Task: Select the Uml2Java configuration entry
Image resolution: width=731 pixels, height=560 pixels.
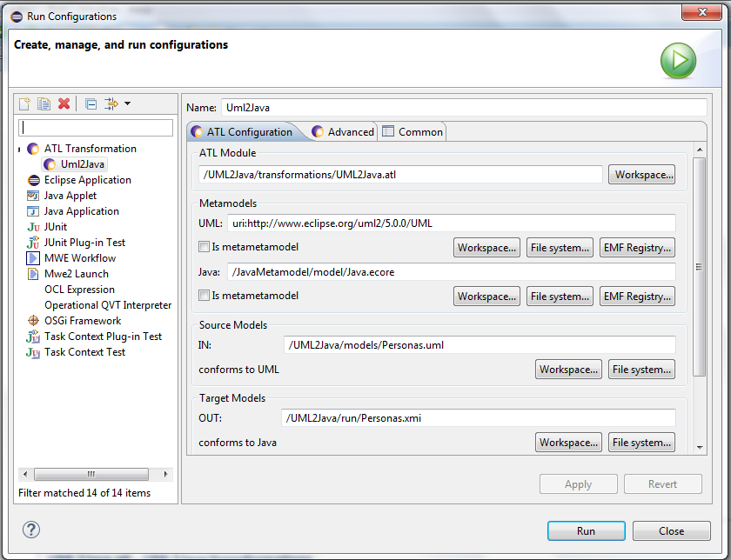Action: pos(75,164)
